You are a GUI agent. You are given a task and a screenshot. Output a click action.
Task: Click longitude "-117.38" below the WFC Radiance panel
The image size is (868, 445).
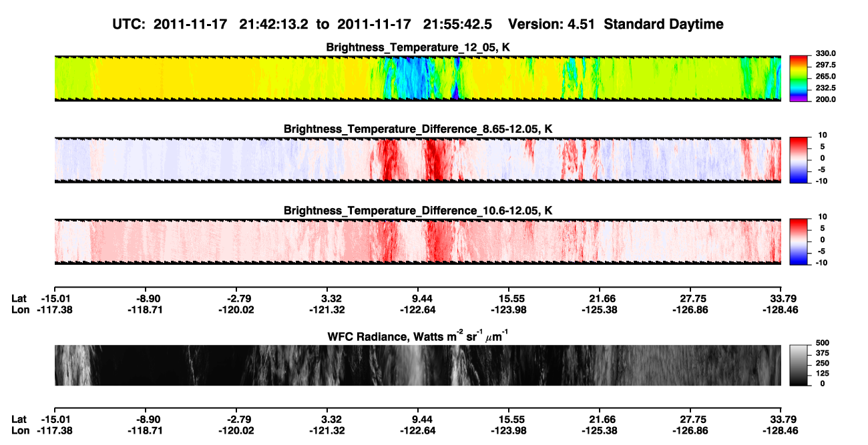click(x=55, y=430)
